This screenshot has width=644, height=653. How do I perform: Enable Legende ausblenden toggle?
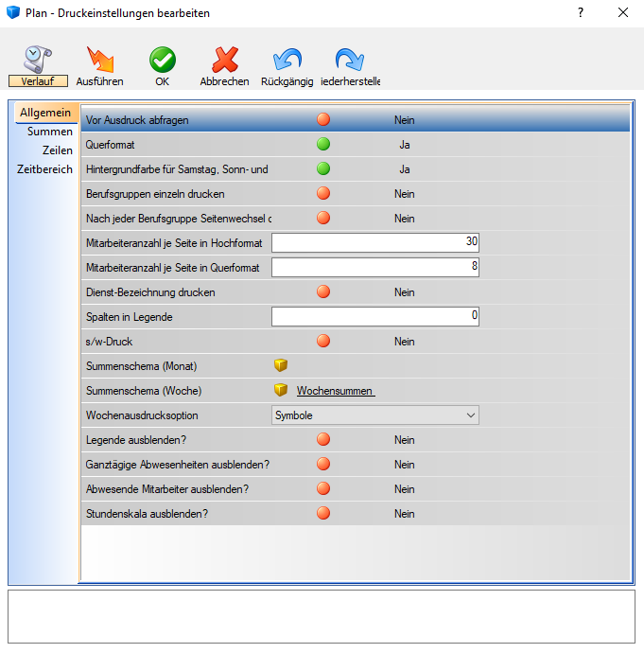pyautogui.click(x=323, y=439)
